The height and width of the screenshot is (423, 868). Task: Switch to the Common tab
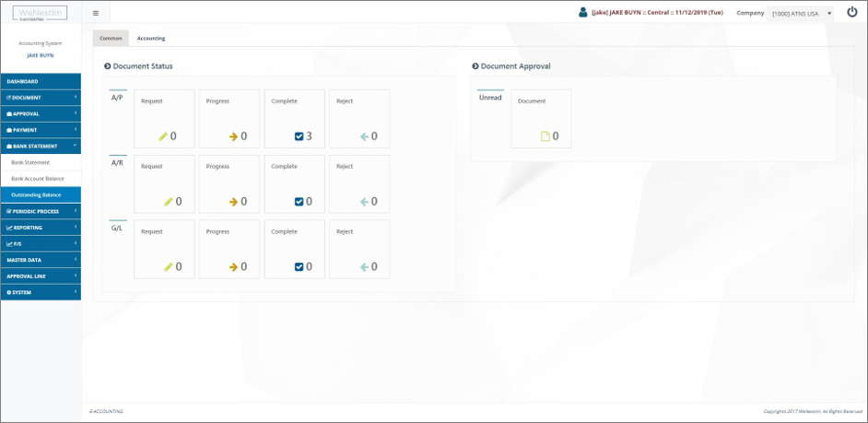pyautogui.click(x=111, y=38)
